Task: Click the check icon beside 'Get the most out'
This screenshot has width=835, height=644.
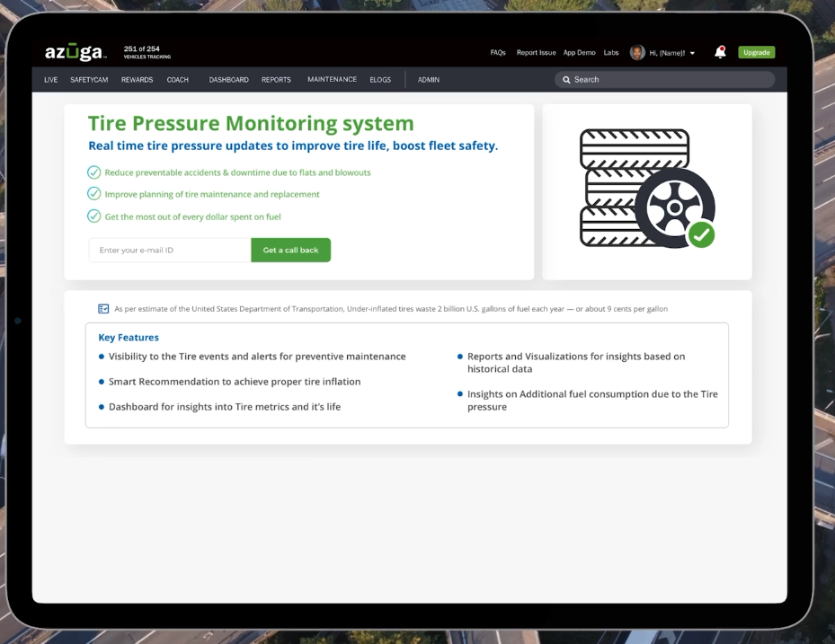Action: pyautogui.click(x=93, y=216)
